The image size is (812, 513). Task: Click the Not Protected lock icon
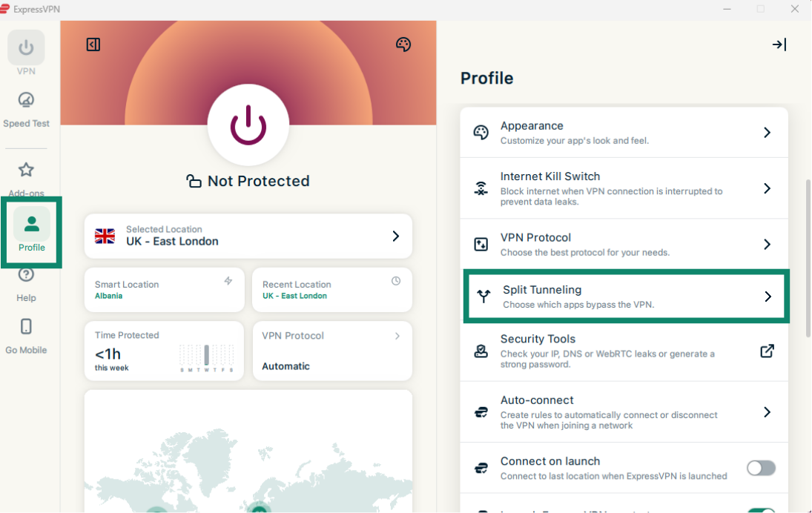coord(194,181)
